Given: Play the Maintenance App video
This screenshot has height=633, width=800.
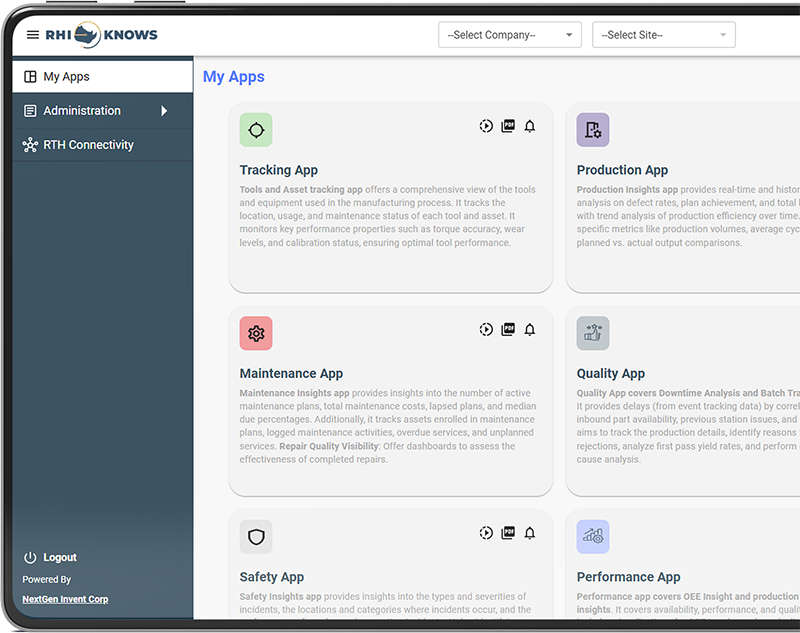Looking at the screenshot, I should pyautogui.click(x=486, y=329).
